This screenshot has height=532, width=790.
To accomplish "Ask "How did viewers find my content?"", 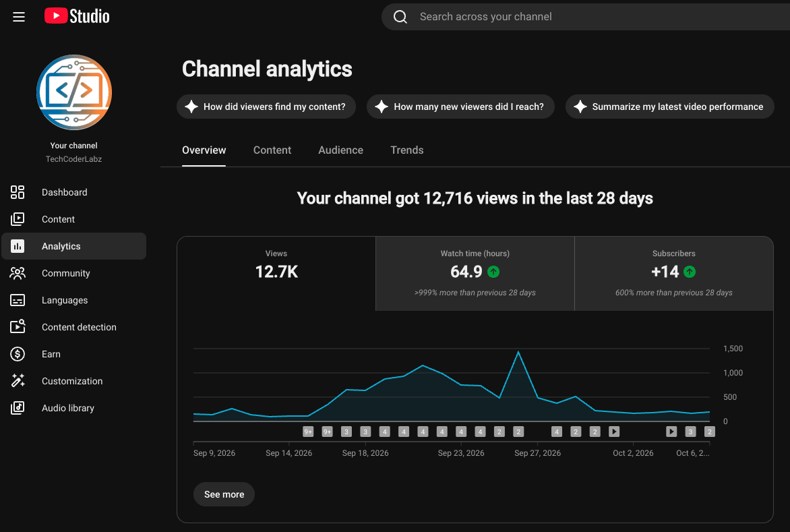I will (x=266, y=107).
